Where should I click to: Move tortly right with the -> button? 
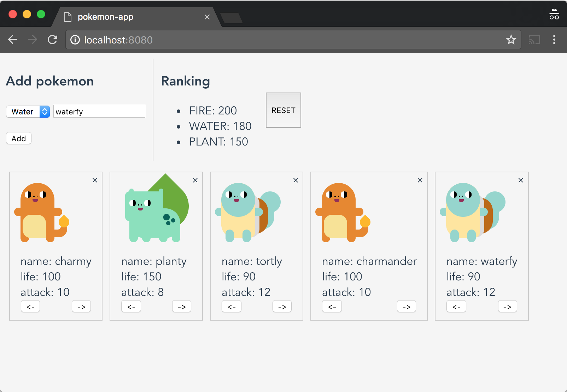(x=282, y=307)
